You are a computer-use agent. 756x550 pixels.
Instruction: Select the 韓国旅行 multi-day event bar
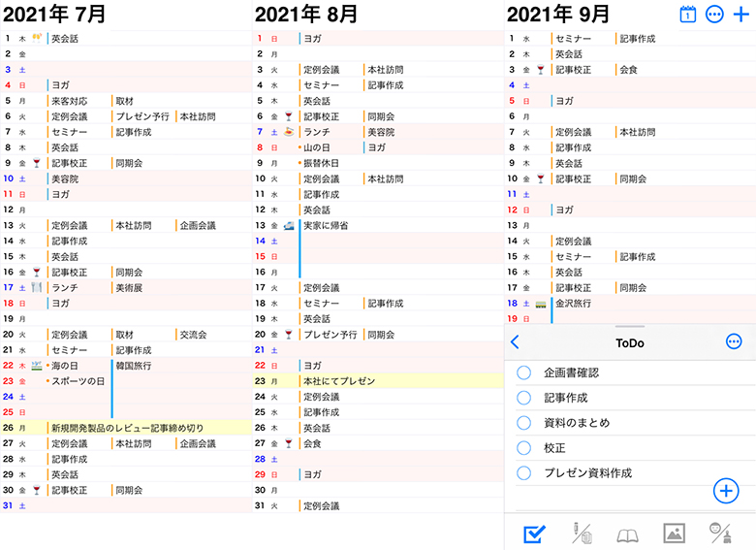[138, 366]
